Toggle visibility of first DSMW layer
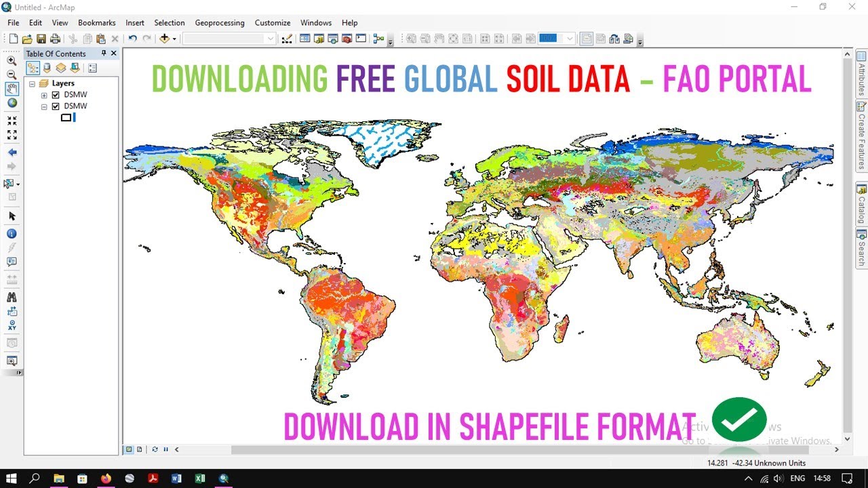The width and height of the screenshot is (868, 488). (56, 95)
